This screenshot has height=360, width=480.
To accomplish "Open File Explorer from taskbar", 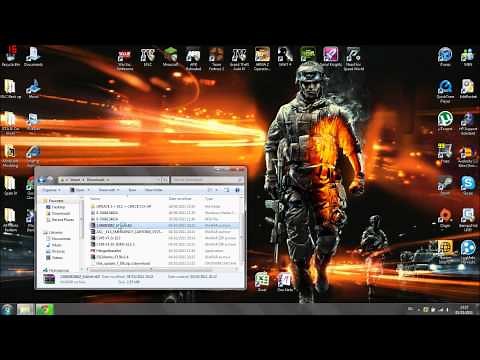I will click(25, 309).
